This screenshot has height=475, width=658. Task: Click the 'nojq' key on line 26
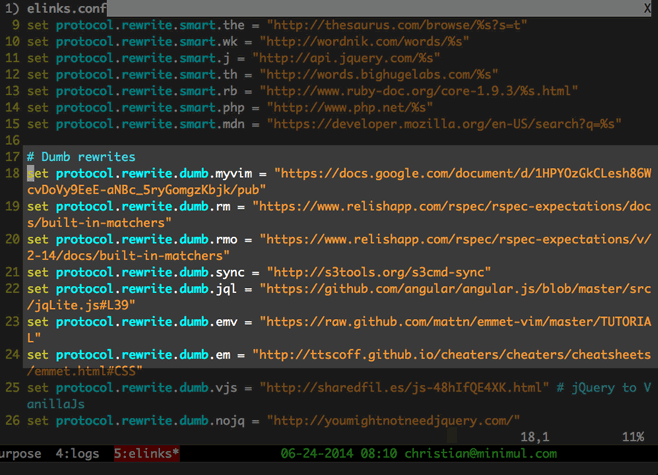[x=230, y=421]
